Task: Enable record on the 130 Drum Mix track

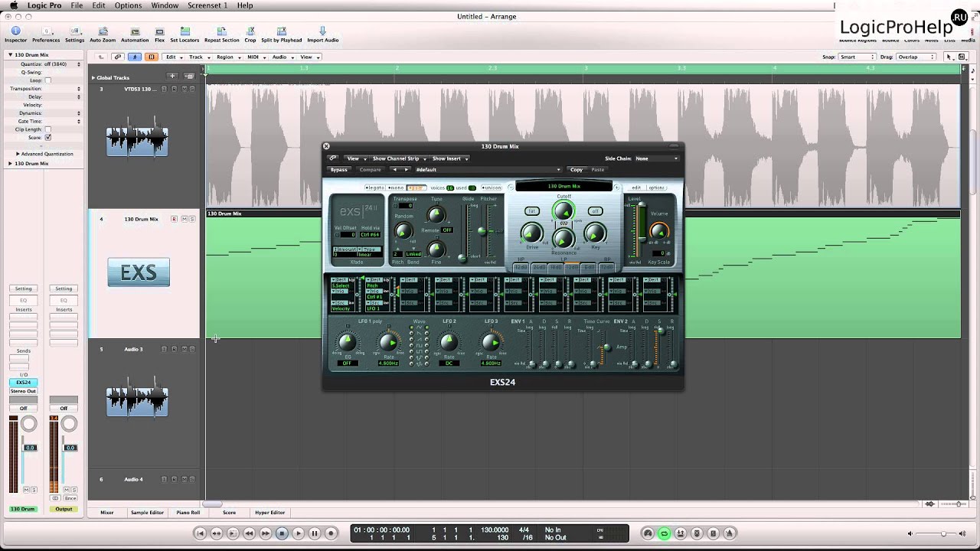Action: (x=174, y=219)
